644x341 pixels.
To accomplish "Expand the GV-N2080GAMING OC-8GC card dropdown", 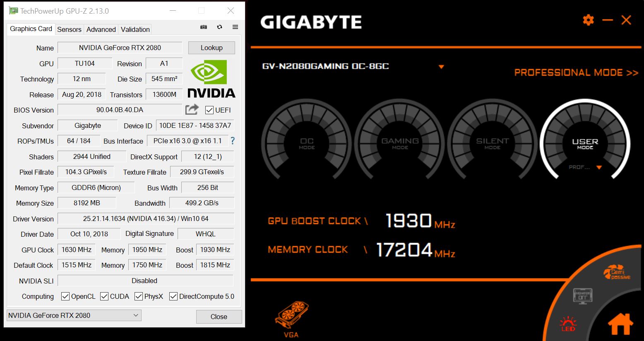I will coord(441,67).
